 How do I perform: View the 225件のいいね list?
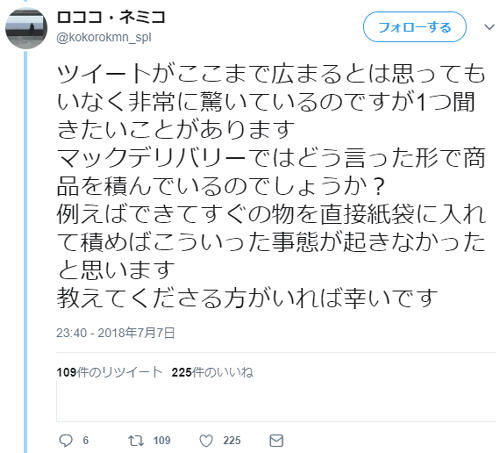pyautogui.click(x=212, y=372)
